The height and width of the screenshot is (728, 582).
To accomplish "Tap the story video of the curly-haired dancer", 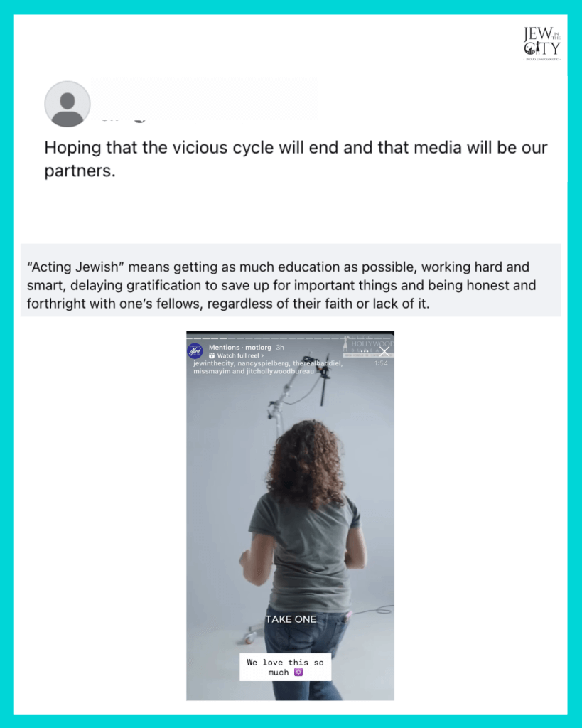I will click(x=290, y=516).
